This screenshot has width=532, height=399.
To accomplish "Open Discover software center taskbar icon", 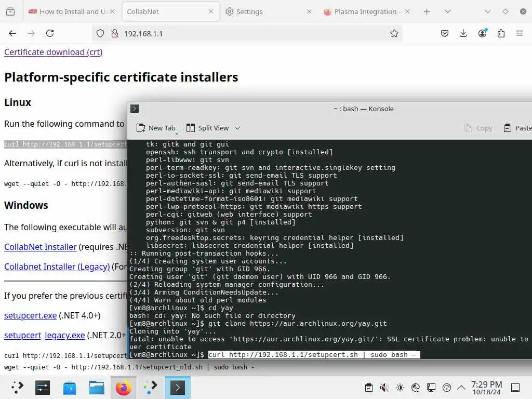I will tap(70, 388).
